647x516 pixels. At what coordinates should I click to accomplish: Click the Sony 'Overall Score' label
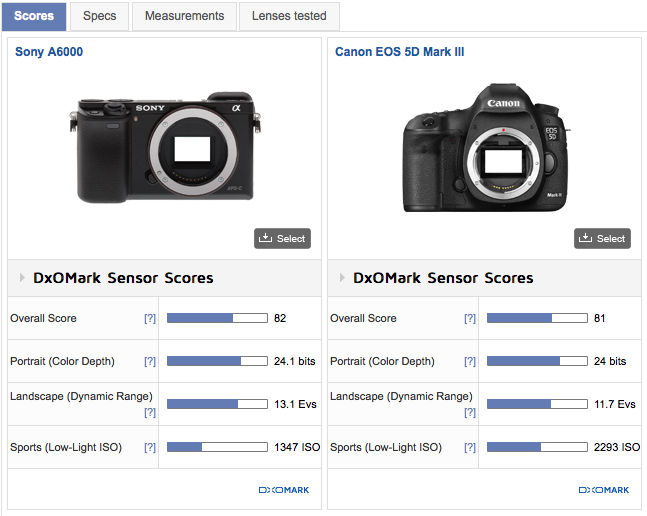(x=43, y=318)
